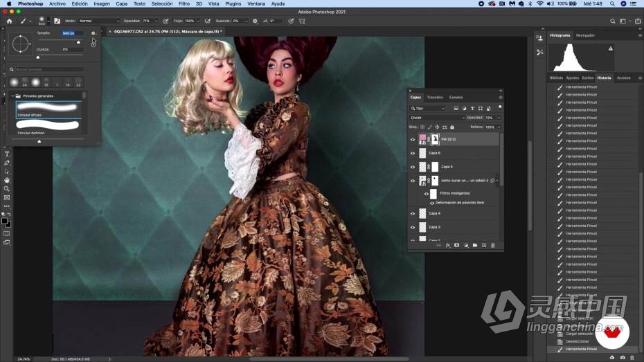
Task: Toggle layer filter on/off switch
Action: [x=500, y=107]
